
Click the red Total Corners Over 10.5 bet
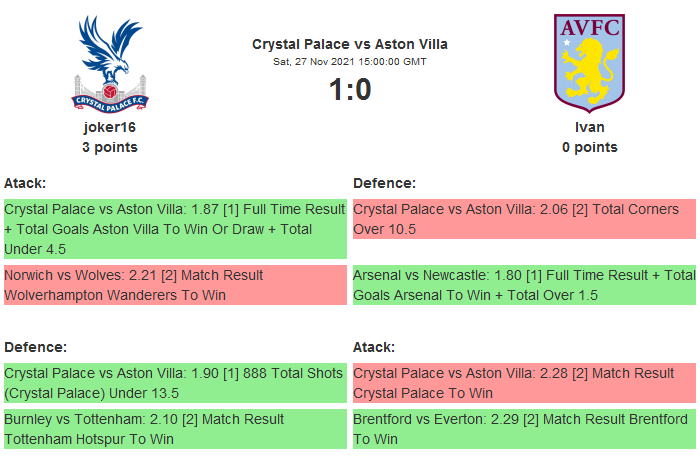[x=524, y=219]
